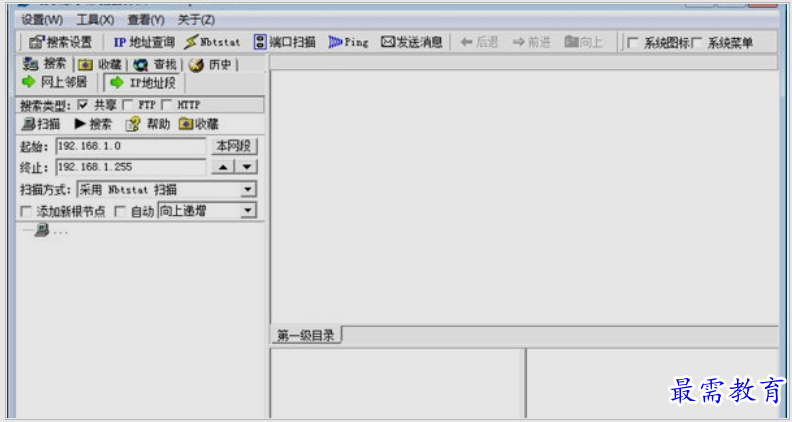792x422 pixels.
Task: Open 端口扫描 port scanner
Action: click(x=284, y=42)
